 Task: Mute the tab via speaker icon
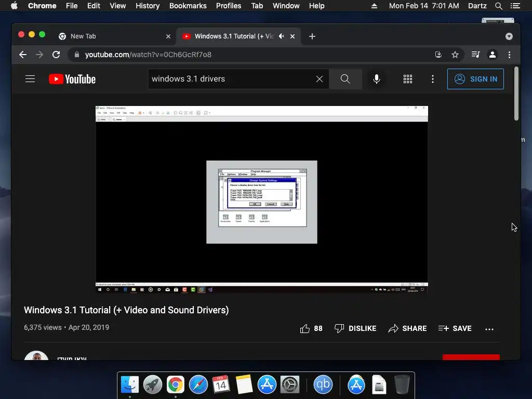tap(281, 36)
